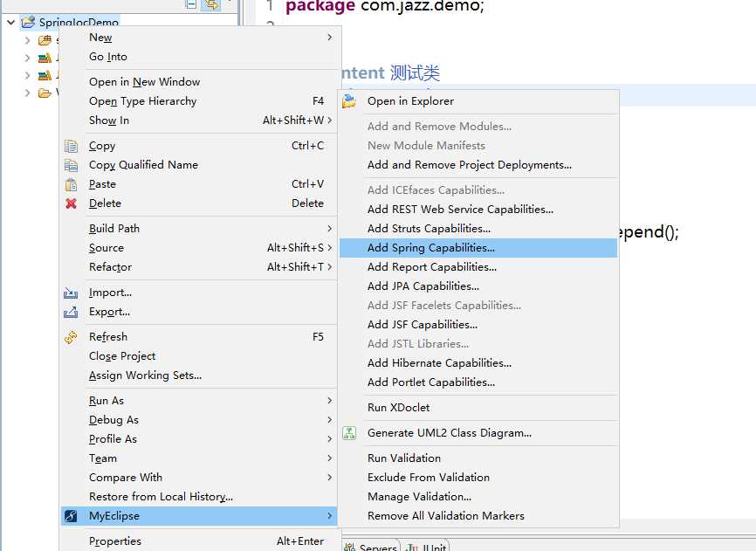Click the Link with Editor toolbar icon
756x551 pixels.
(x=210, y=4)
